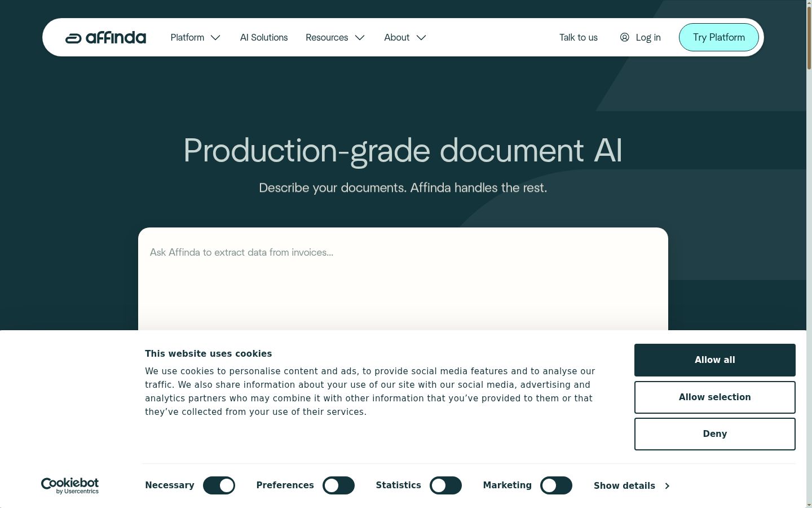Click the chevron icon beside About
Image resolution: width=812 pixels, height=508 pixels.
coord(421,38)
